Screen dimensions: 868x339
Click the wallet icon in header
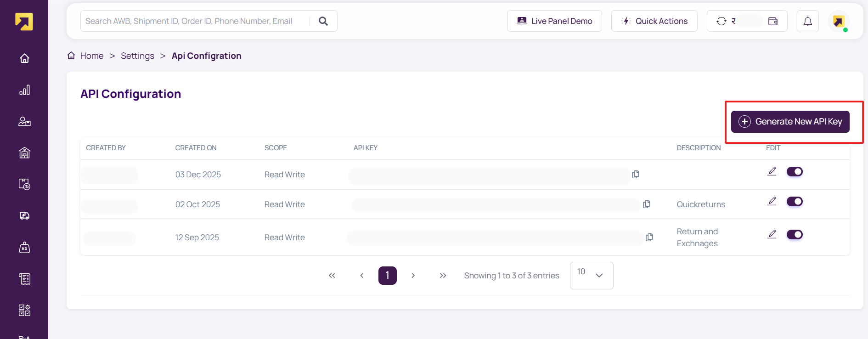click(773, 21)
